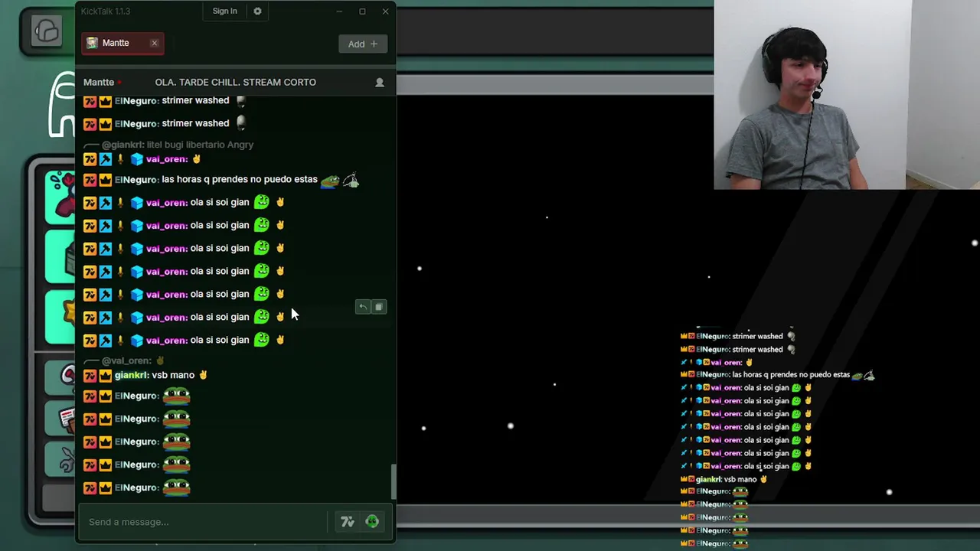Click las horas message in stream overlay chat

click(777, 375)
